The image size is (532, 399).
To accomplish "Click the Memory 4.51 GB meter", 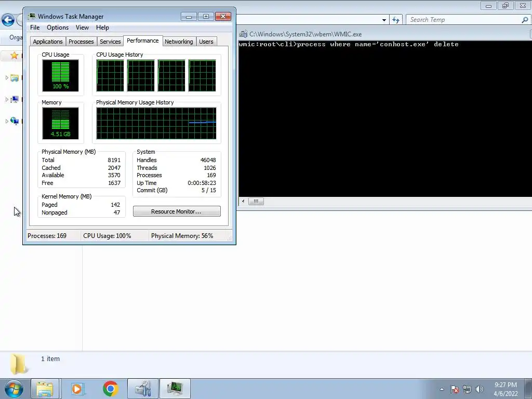I will [x=60, y=123].
